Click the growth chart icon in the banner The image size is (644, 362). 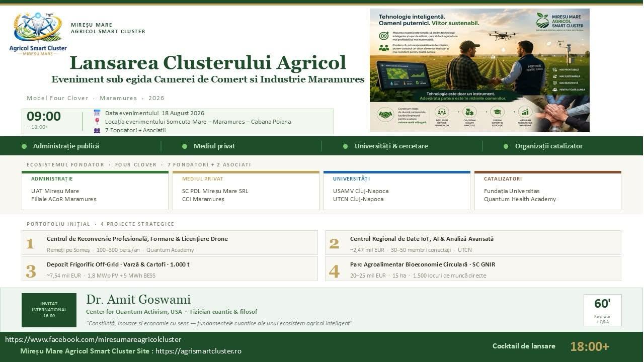point(525,112)
